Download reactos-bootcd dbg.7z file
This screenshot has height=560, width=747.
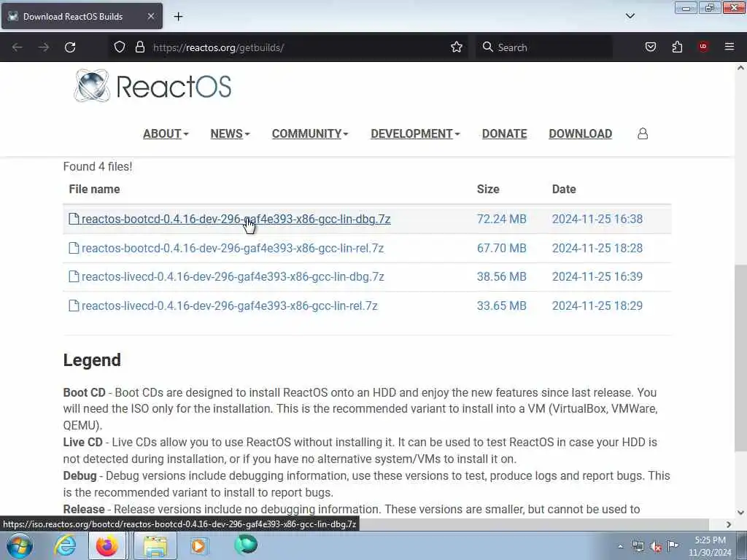[x=236, y=219]
